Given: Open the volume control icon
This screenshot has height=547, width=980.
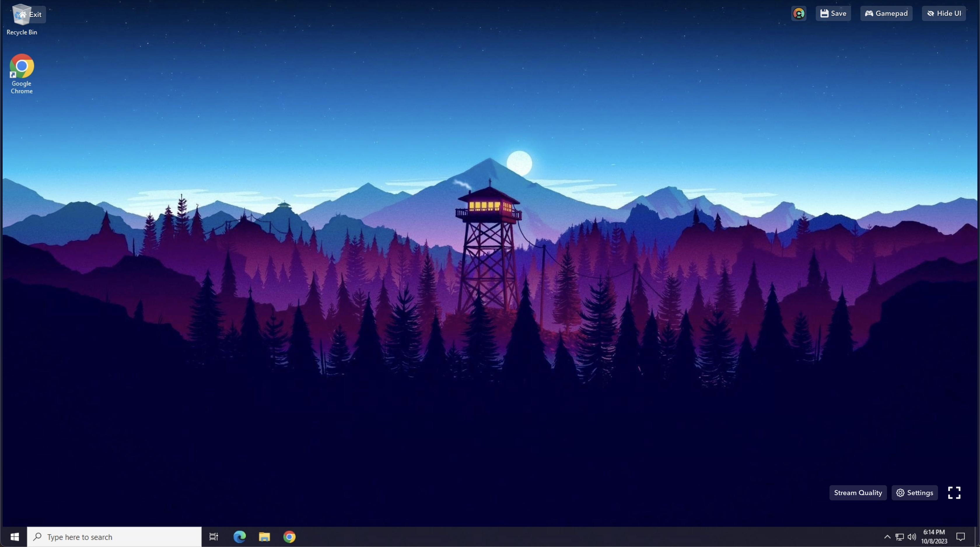Looking at the screenshot, I should (911, 537).
